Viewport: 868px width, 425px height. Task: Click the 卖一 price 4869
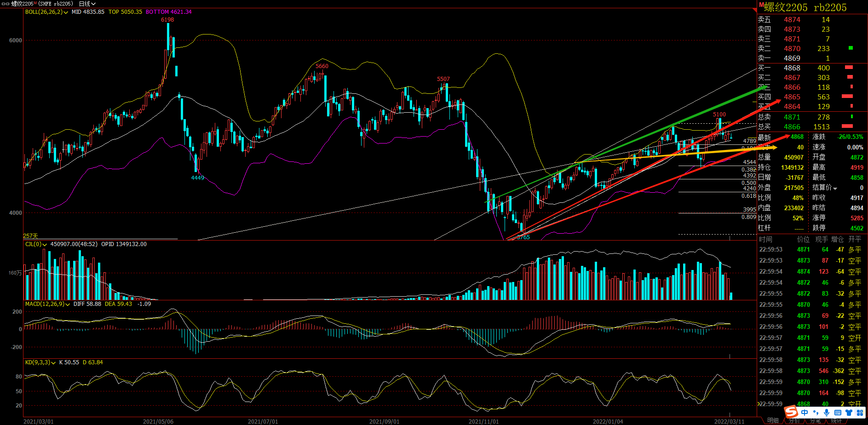coord(792,58)
